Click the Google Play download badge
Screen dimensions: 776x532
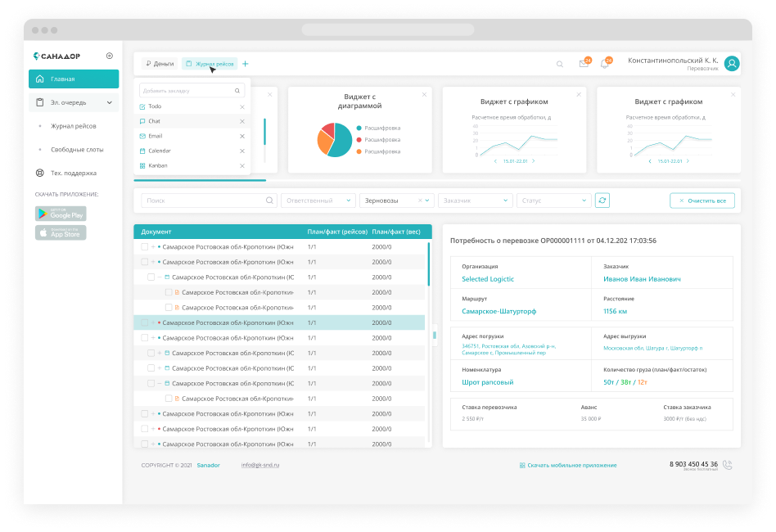[61, 214]
